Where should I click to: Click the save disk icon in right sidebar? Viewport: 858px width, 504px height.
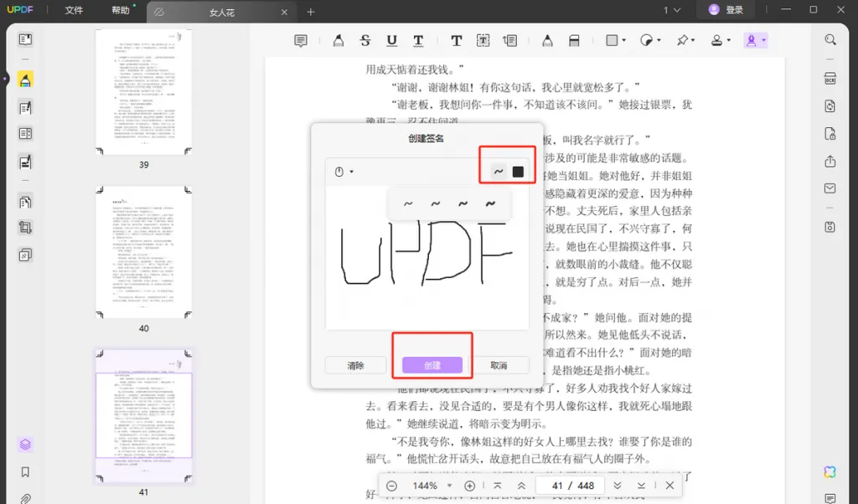(x=830, y=227)
